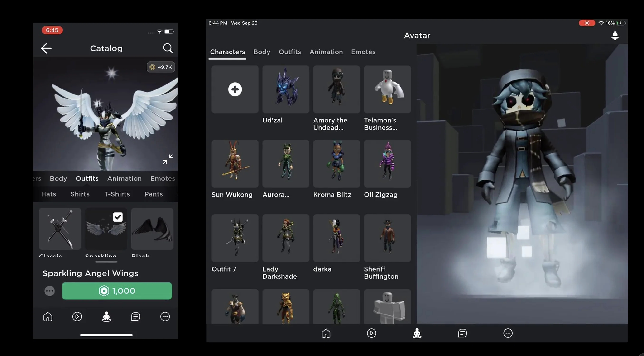Open the Emotes tab in the Catalog screen
The width and height of the screenshot is (644, 356).
[x=163, y=178]
